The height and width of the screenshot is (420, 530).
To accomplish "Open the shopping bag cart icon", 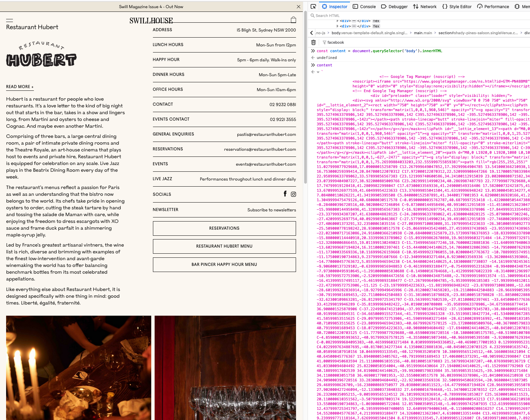I will [293, 20].
